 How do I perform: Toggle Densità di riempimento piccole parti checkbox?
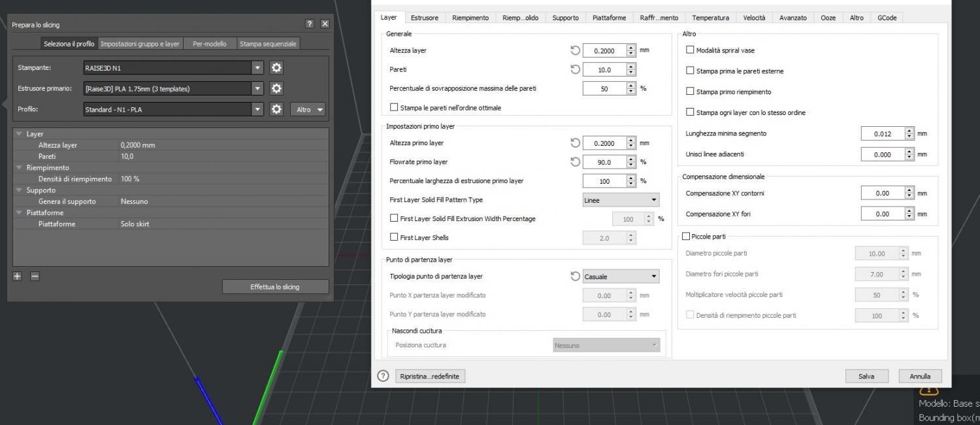coord(690,314)
